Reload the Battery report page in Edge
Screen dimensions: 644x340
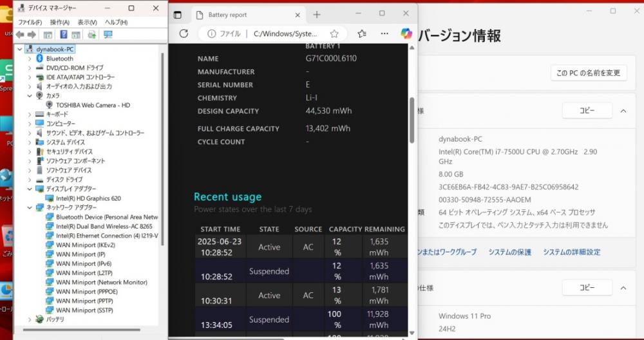point(184,33)
